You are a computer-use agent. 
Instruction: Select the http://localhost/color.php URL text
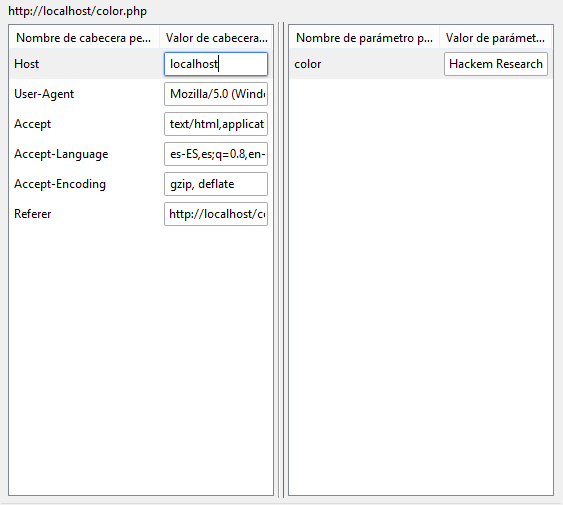click(x=78, y=11)
